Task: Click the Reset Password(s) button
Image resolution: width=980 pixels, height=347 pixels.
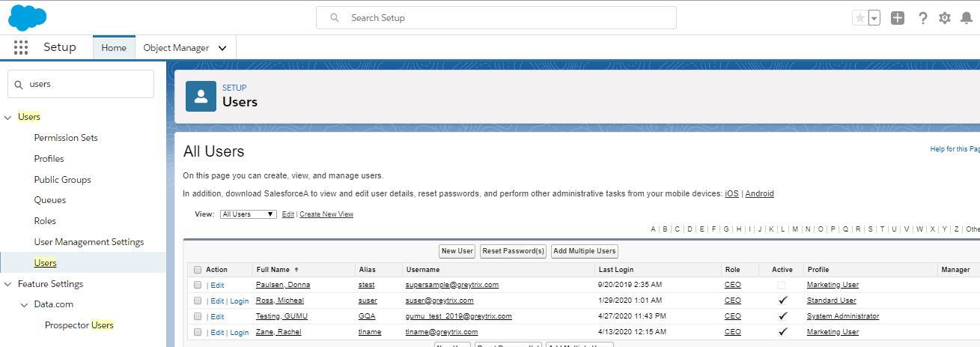Action: point(514,251)
